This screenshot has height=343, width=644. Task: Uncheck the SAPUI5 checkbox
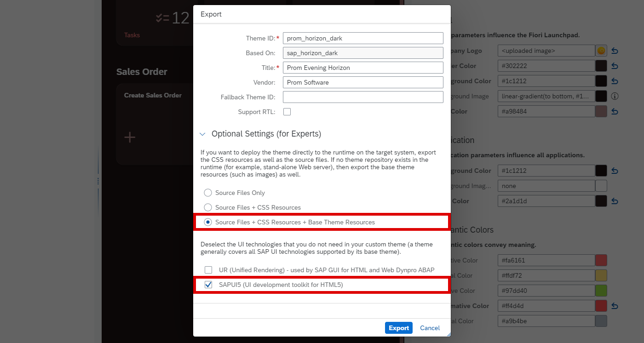point(208,285)
